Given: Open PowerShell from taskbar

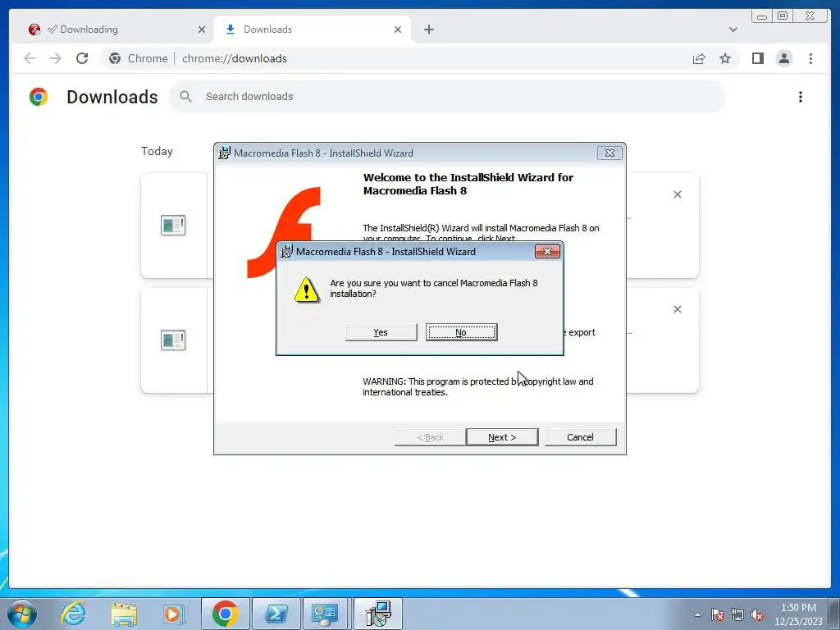Looking at the screenshot, I should [276, 614].
